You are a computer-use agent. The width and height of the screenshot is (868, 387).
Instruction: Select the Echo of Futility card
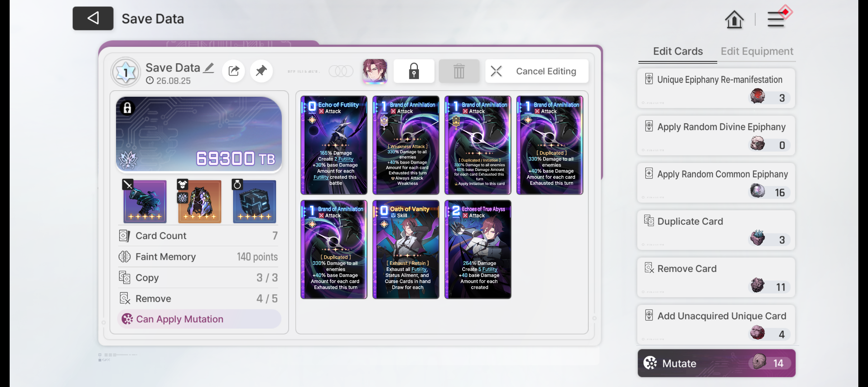[334, 145]
